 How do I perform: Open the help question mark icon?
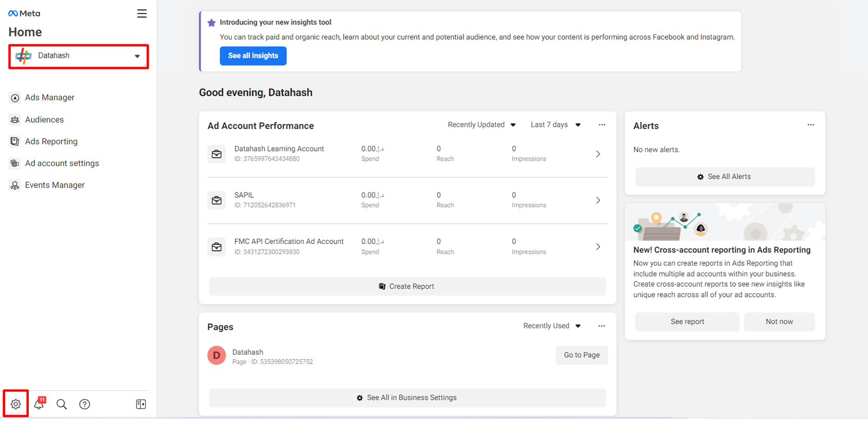[84, 404]
